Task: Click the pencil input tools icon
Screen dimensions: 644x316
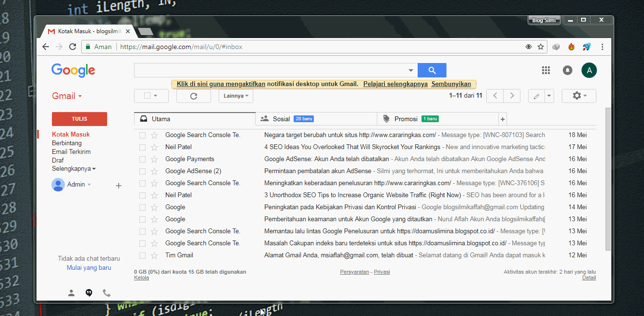Action: 536,96
